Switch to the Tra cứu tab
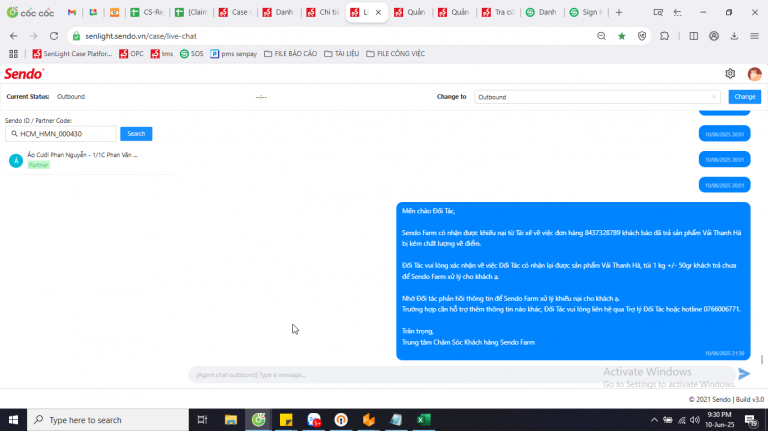Image resolution: width=768 pixels, height=431 pixels. 498,12
